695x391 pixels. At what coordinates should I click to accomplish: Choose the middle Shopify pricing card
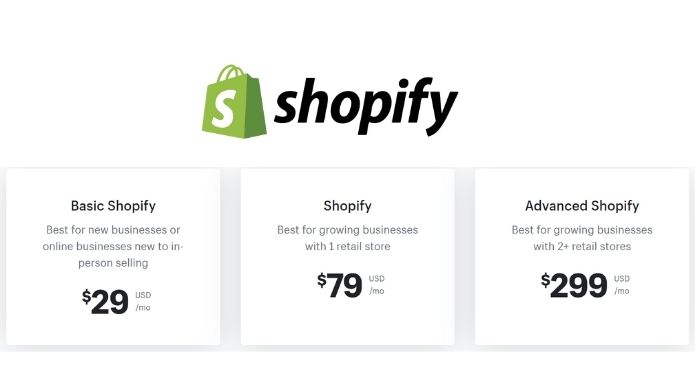point(348,257)
